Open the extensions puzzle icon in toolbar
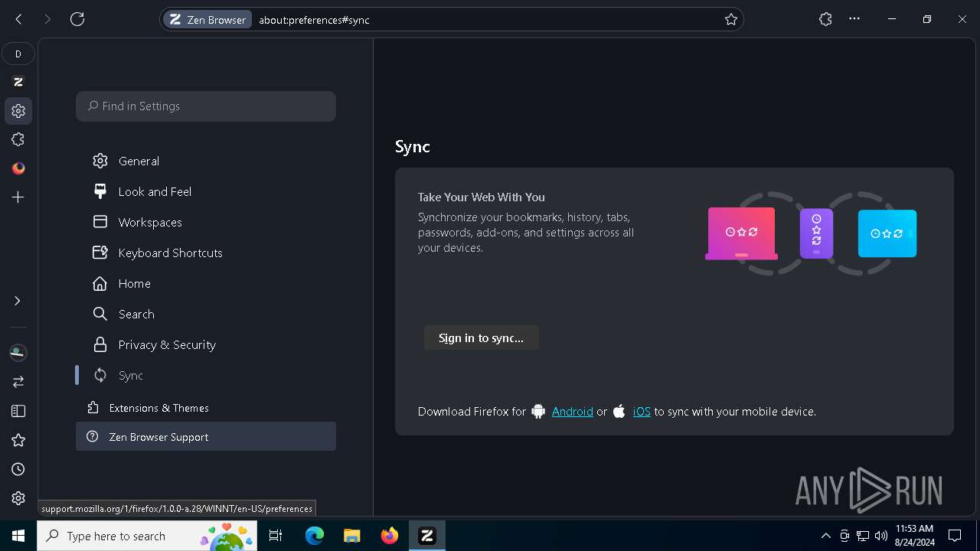Screen dimensions: 980x551 coord(825,19)
